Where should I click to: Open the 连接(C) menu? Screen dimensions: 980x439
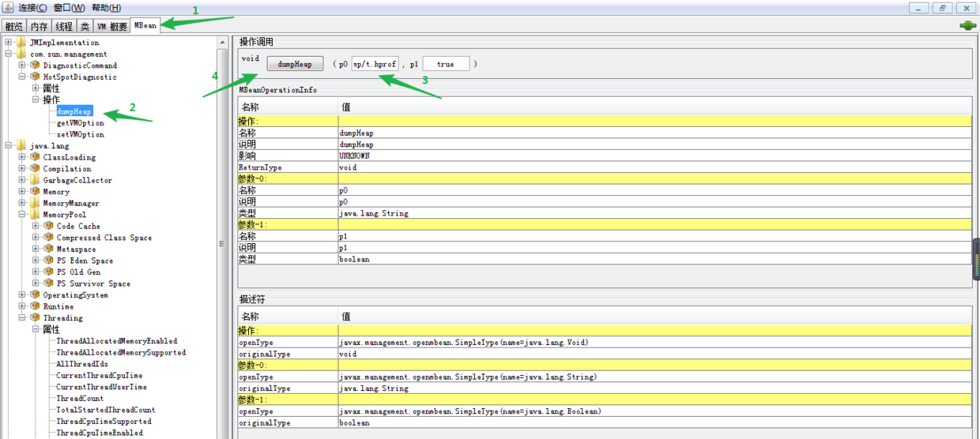click(x=32, y=8)
